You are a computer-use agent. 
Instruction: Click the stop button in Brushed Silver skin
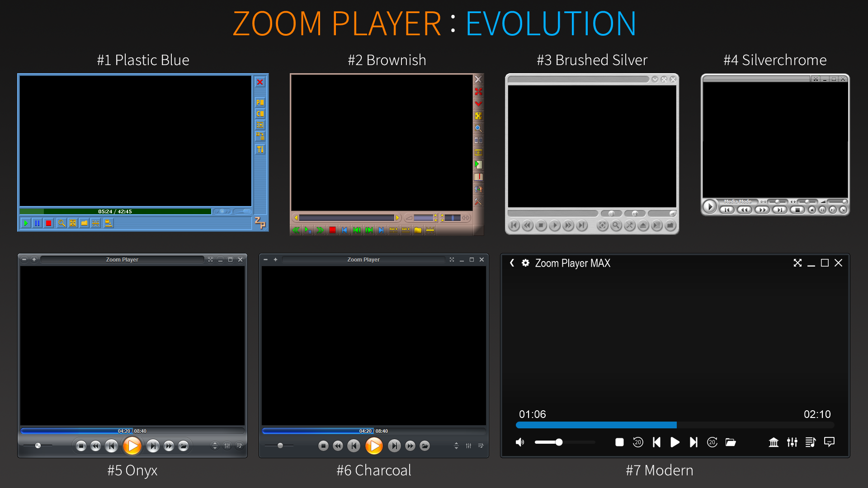click(x=541, y=225)
